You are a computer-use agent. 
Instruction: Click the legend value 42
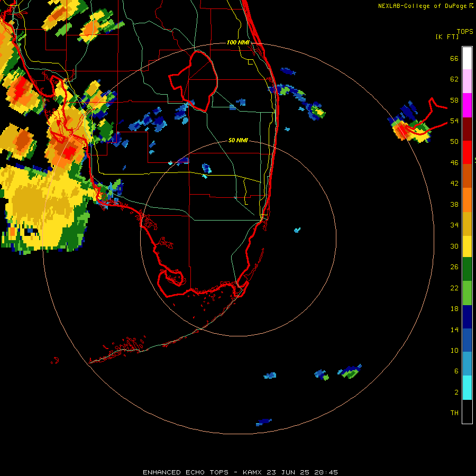454,184
